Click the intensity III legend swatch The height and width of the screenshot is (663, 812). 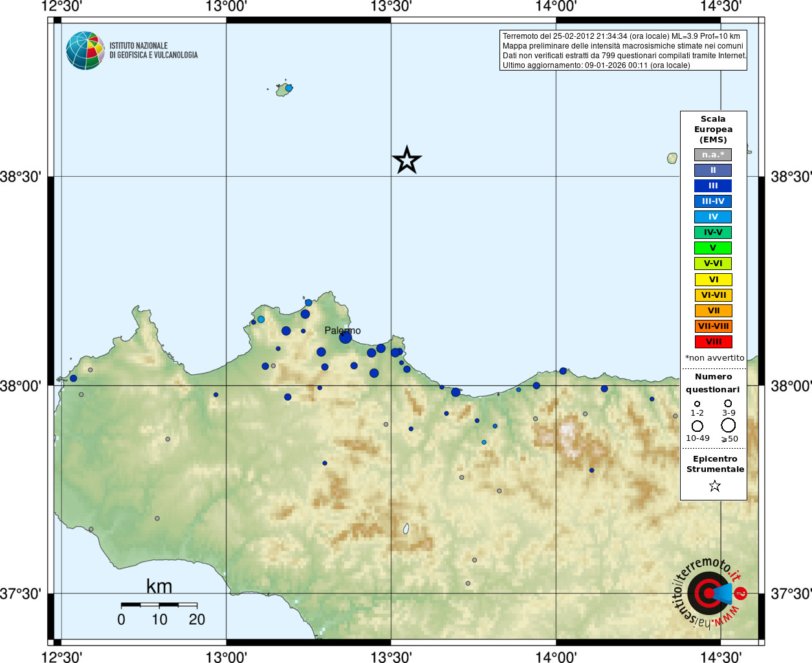point(713,186)
